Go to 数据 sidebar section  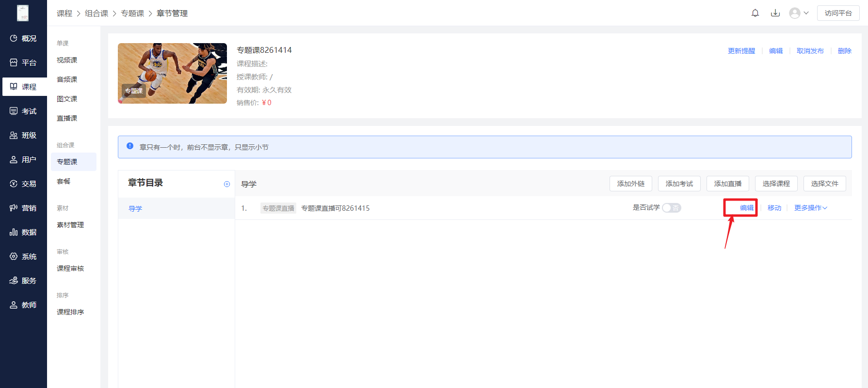pyautogui.click(x=23, y=232)
